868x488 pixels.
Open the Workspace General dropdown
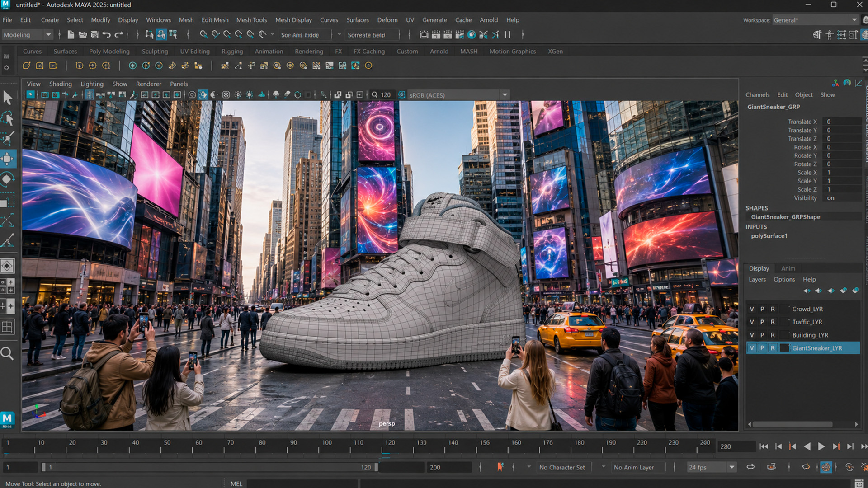point(815,20)
